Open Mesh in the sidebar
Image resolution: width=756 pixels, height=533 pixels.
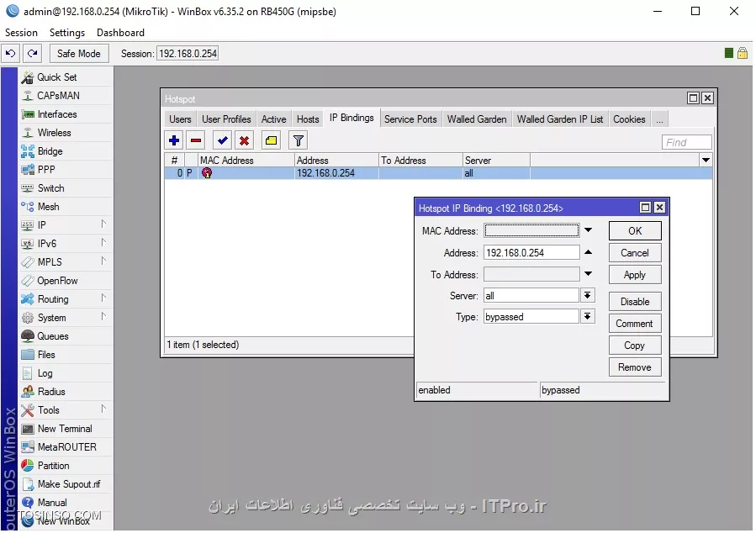(x=65, y=207)
